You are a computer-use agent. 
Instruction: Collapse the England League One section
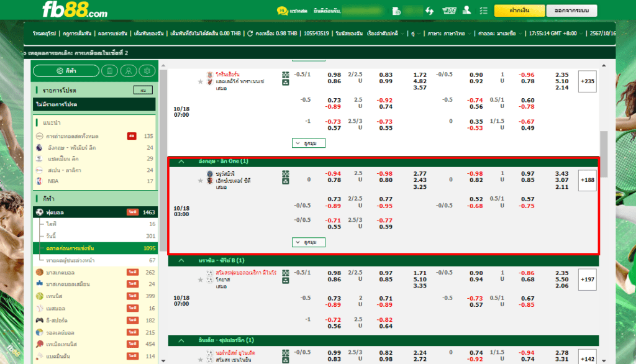pos(181,162)
